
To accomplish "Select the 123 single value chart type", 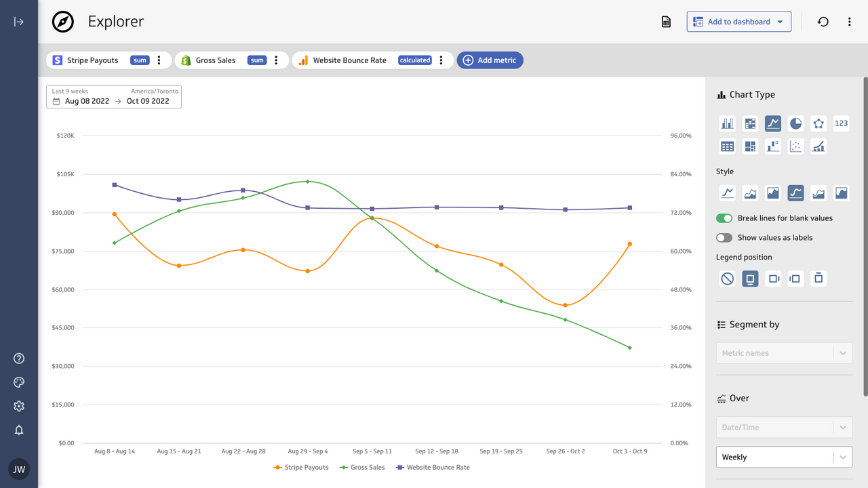I will [x=842, y=123].
